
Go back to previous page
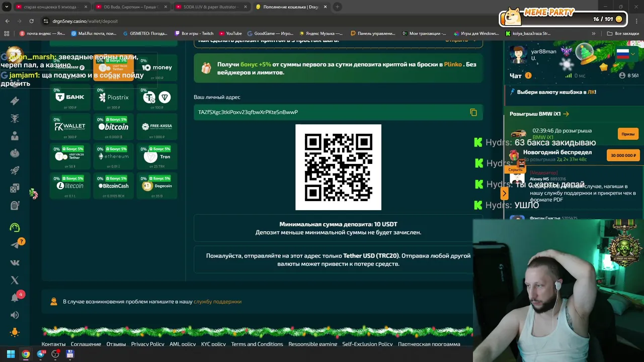point(7,21)
